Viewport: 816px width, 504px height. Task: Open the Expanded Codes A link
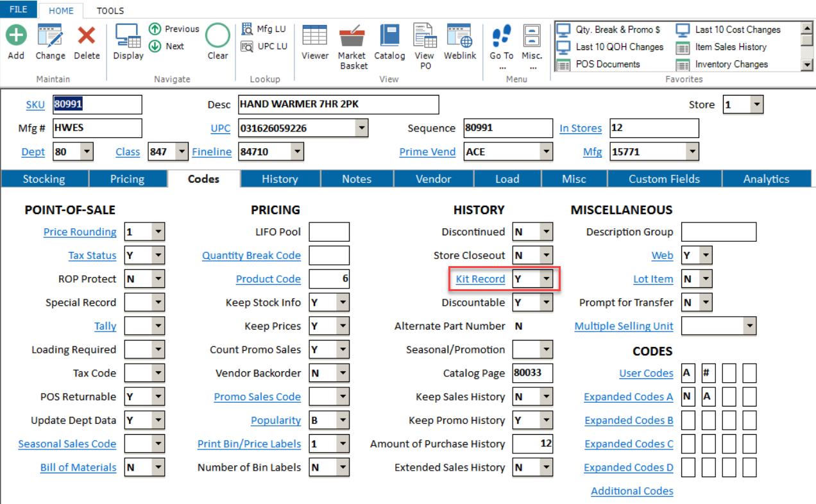click(x=629, y=397)
